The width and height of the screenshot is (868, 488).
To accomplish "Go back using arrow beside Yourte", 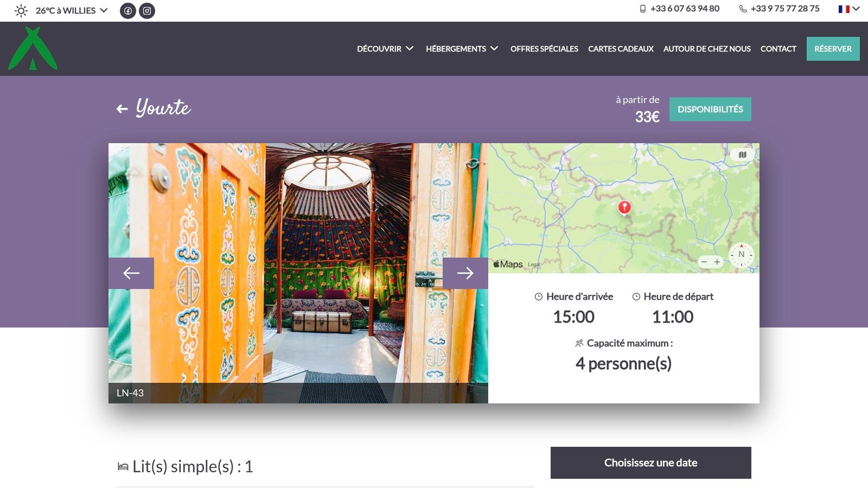I will (122, 109).
